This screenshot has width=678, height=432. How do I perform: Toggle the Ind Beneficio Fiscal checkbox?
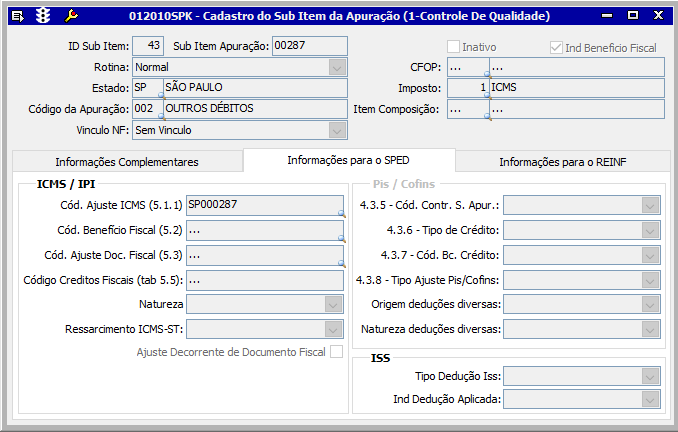point(557,47)
